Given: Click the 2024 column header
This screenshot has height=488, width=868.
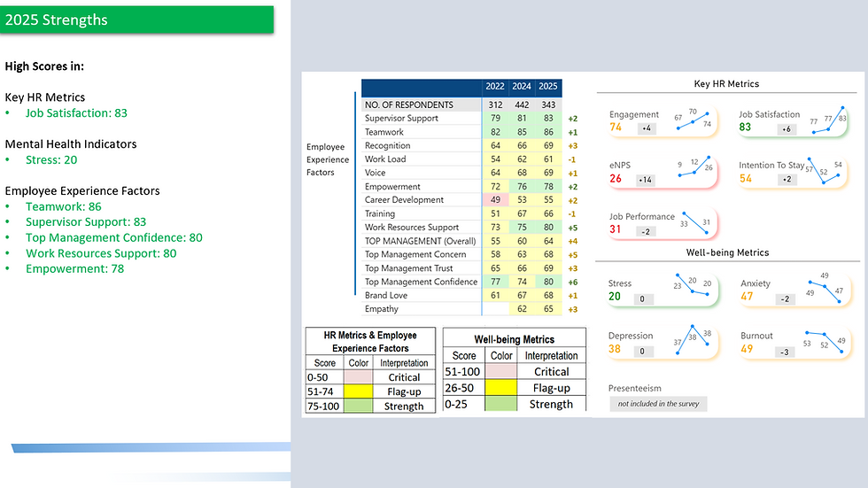Looking at the screenshot, I should 522,86.
